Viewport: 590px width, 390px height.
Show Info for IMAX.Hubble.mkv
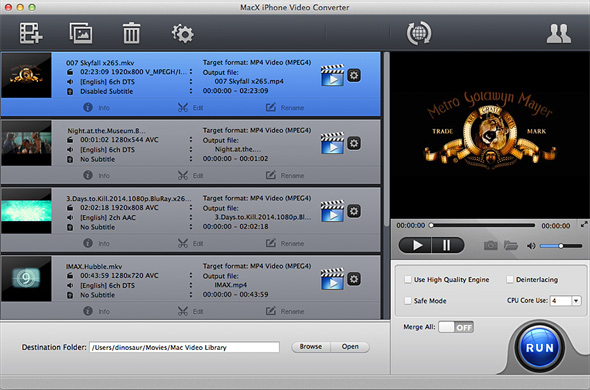(96, 311)
